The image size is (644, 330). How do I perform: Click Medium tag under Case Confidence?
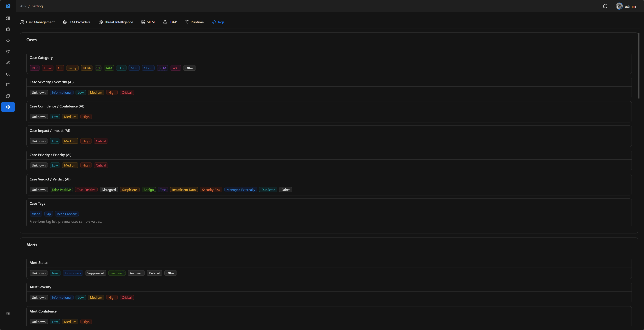click(70, 117)
